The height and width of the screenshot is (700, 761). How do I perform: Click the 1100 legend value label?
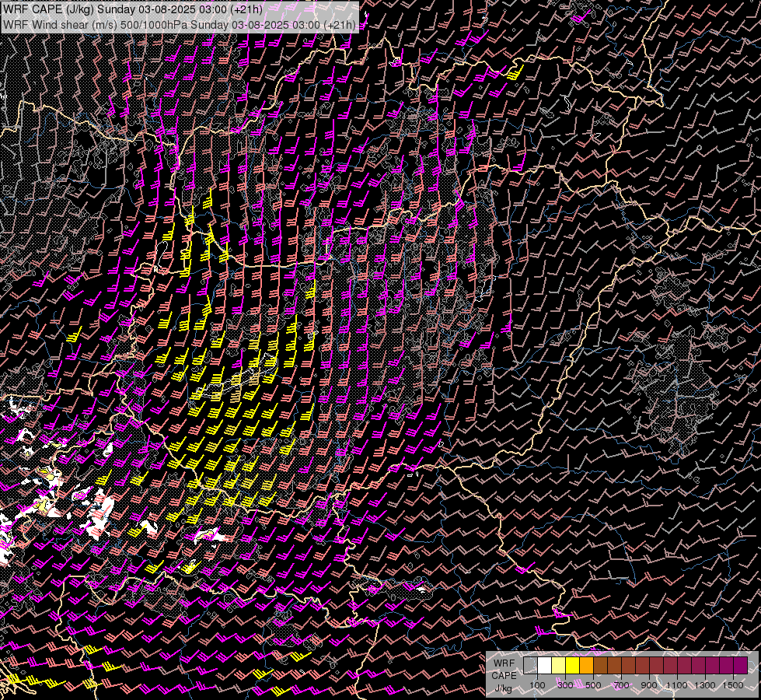point(676,685)
